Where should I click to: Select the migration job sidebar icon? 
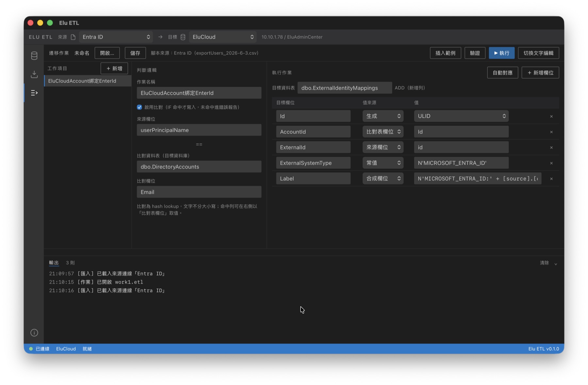(x=34, y=93)
